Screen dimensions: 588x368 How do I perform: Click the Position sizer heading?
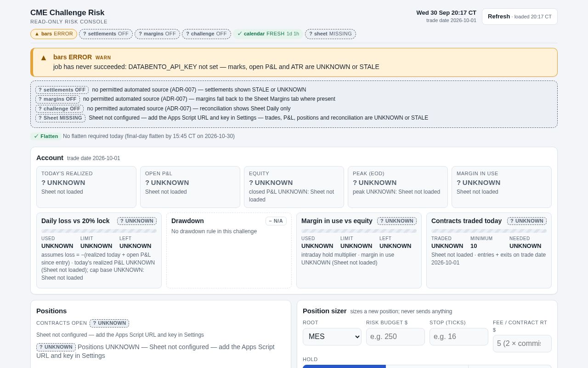[x=325, y=311]
